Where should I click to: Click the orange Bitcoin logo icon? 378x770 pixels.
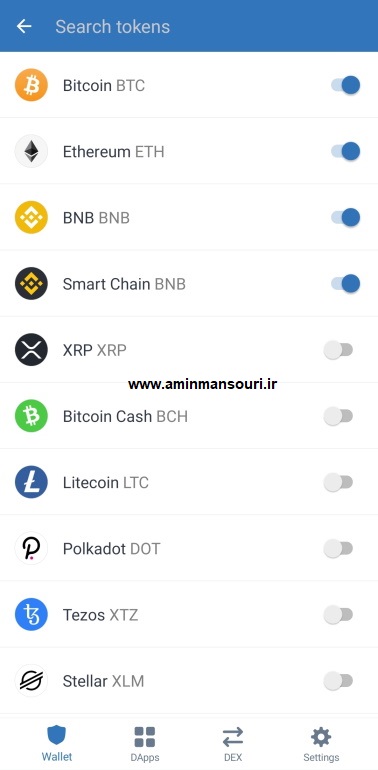31,85
